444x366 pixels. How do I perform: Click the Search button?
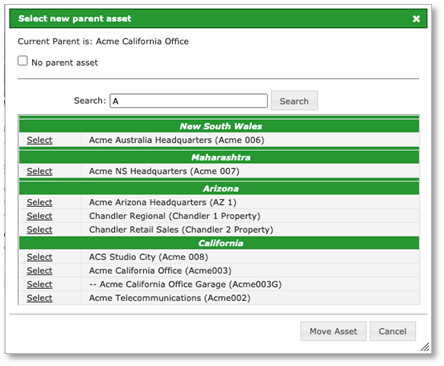(x=294, y=101)
